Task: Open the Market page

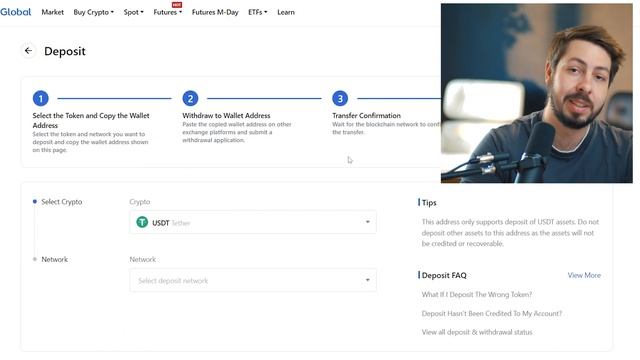Action: pos(53,12)
